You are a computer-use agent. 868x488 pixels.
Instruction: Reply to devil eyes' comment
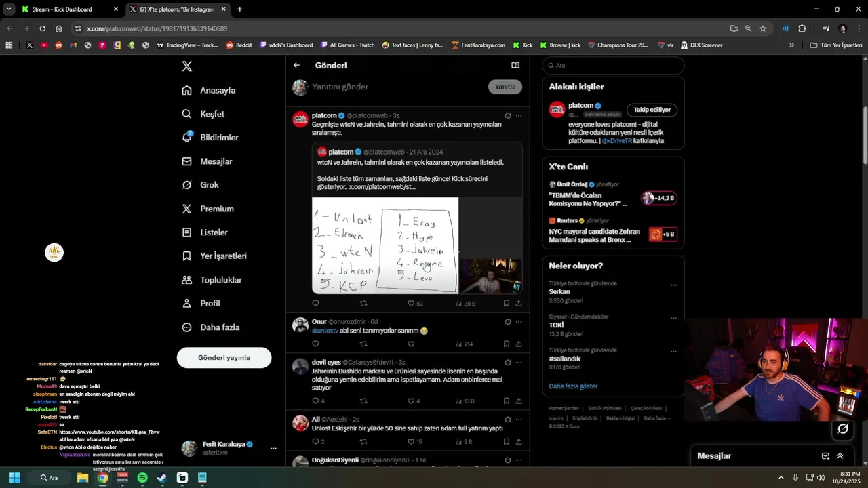[318, 401]
